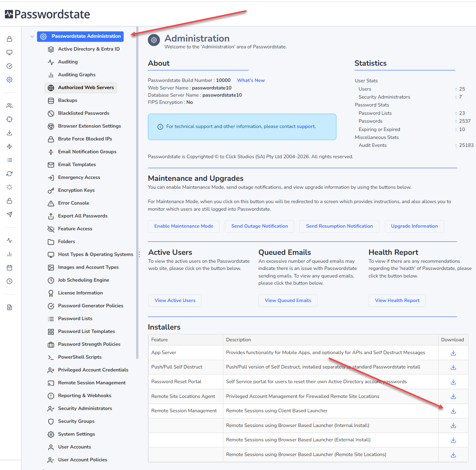Click View Active Users button
Screen dimensions: 476x470
[x=175, y=300]
